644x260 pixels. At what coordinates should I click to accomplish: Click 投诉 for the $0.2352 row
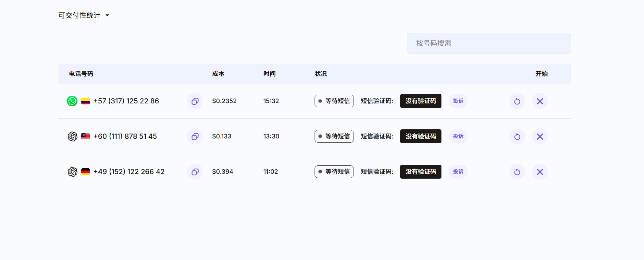[458, 101]
